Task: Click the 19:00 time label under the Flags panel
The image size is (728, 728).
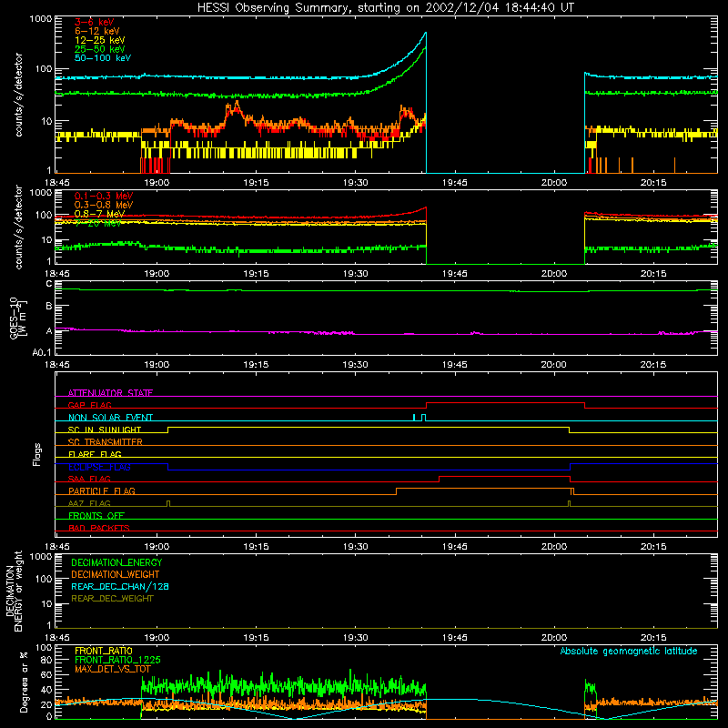Action: point(157,547)
